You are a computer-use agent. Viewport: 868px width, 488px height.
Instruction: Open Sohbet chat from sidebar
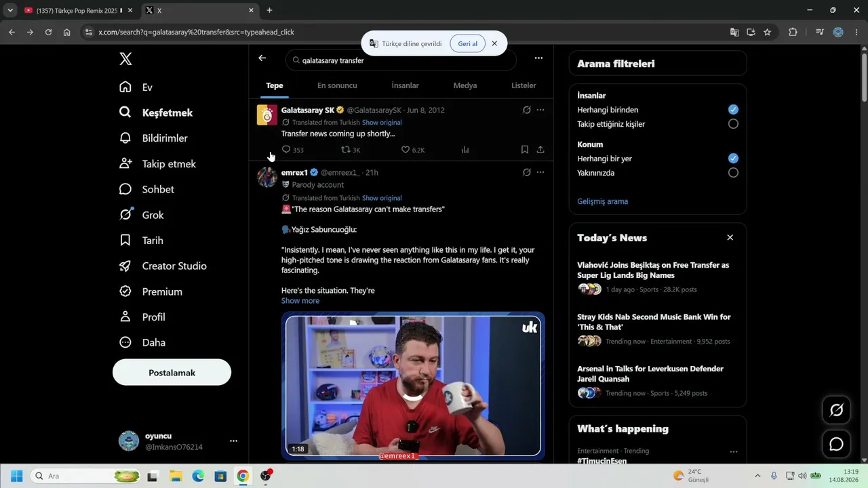click(146, 190)
